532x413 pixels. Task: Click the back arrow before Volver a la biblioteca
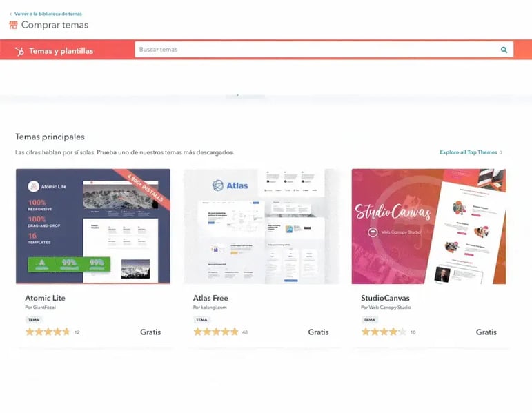pyautogui.click(x=10, y=14)
